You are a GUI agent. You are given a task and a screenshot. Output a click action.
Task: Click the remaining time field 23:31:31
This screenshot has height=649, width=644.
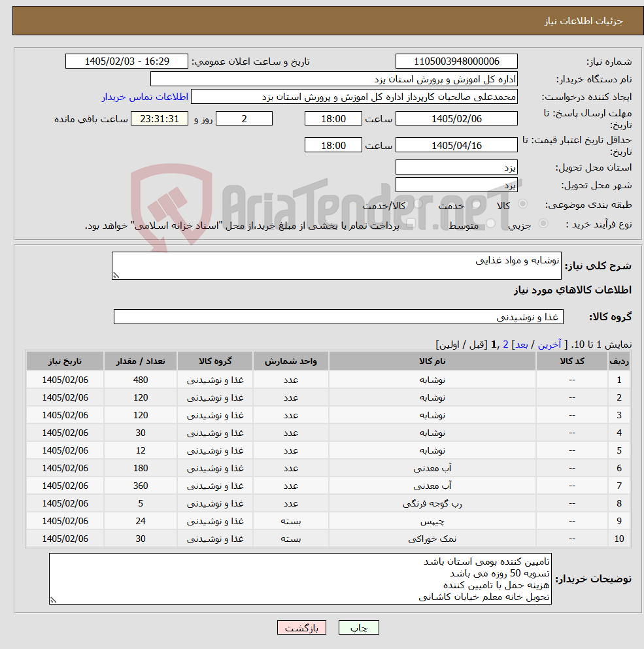160,119
